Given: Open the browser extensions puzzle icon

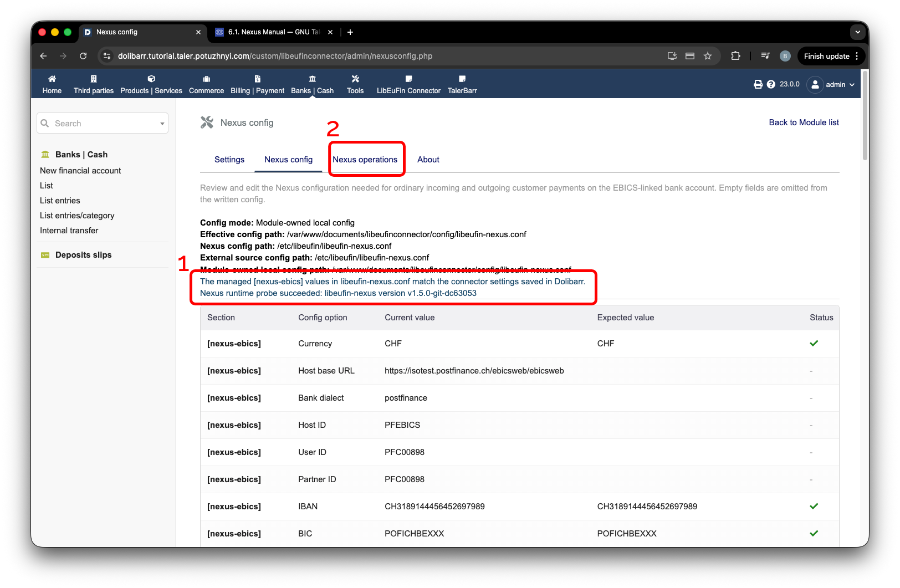Looking at the screenshot, I should [735, 56].
